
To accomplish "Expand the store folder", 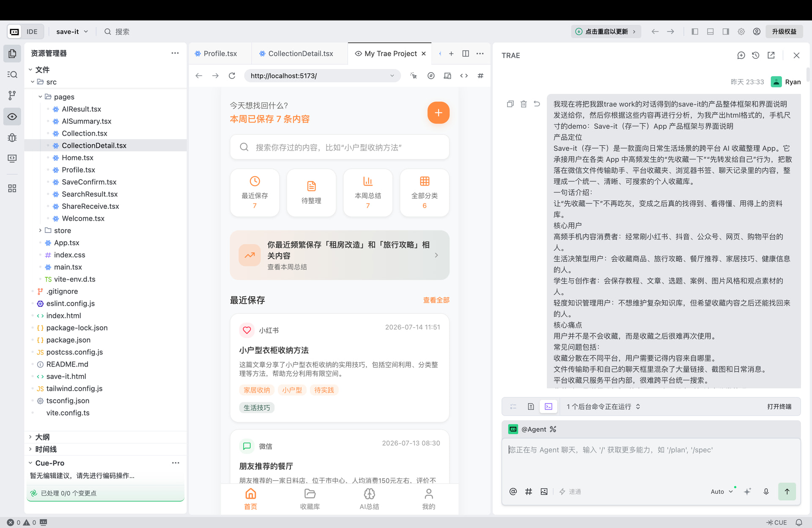I will [x=40, y=230].
